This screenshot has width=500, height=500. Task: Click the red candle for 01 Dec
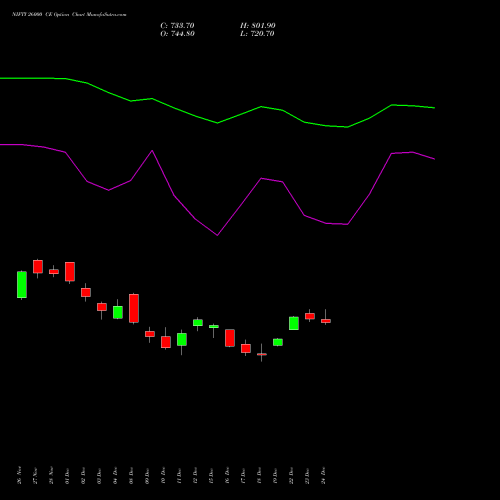pos(70,272)
